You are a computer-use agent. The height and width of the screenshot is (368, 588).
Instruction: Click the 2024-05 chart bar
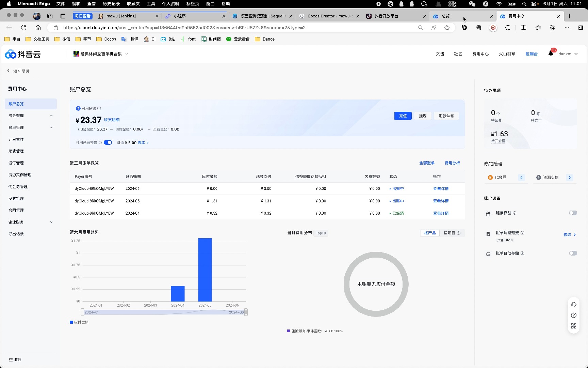point(205,270)
